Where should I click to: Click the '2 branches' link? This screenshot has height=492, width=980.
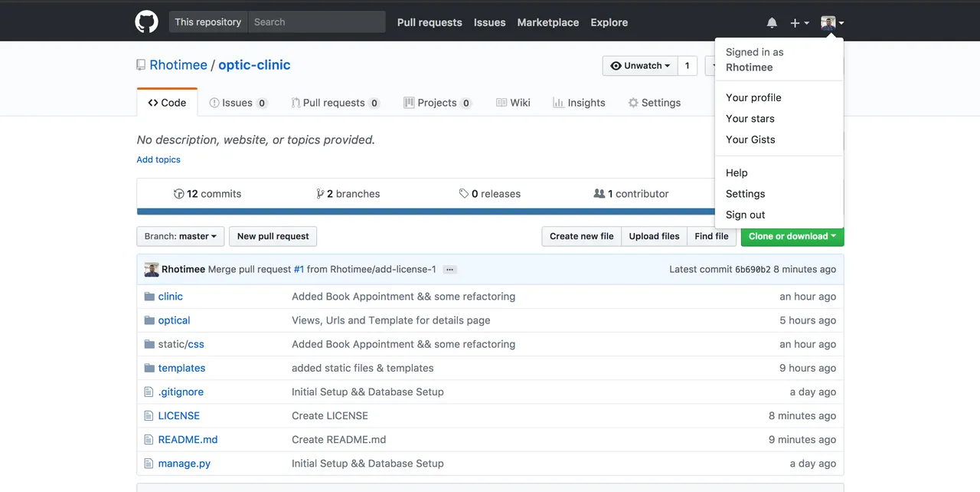[x=348, y=194]
